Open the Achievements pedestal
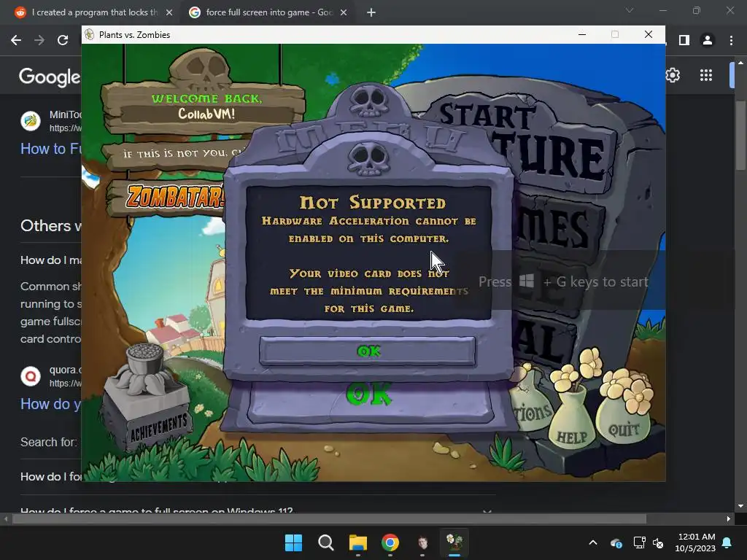This screenshot has width=747, height=560. [149, 398]
